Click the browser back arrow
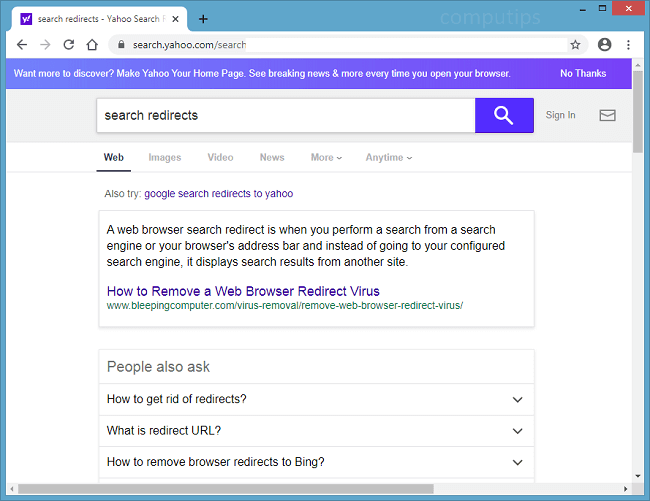 [x=22, y=45]
